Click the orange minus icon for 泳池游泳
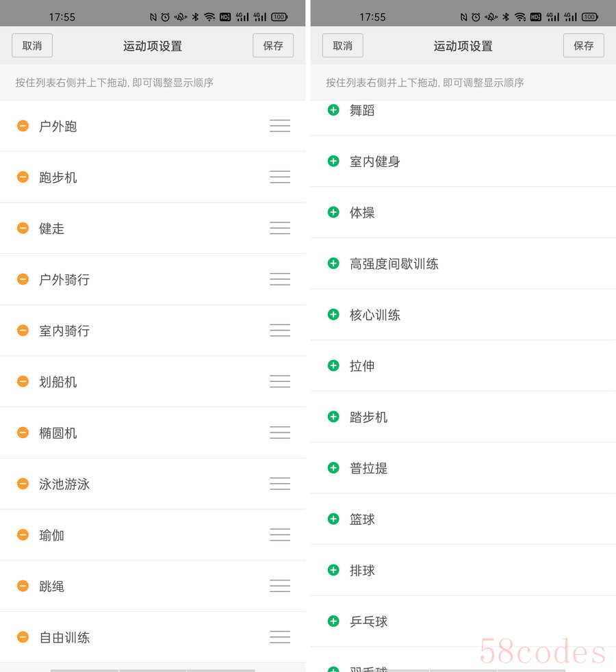 point(23,484)
